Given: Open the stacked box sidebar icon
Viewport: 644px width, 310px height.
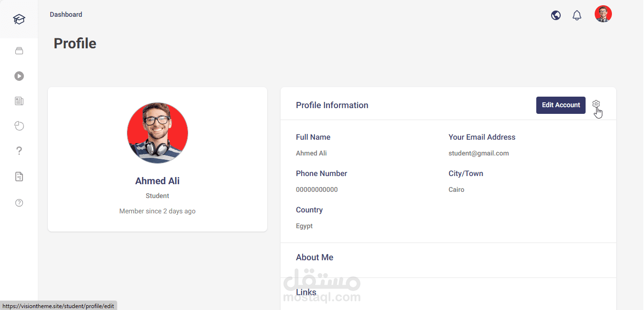Looking at the screenshot, I should click(19, 51).
